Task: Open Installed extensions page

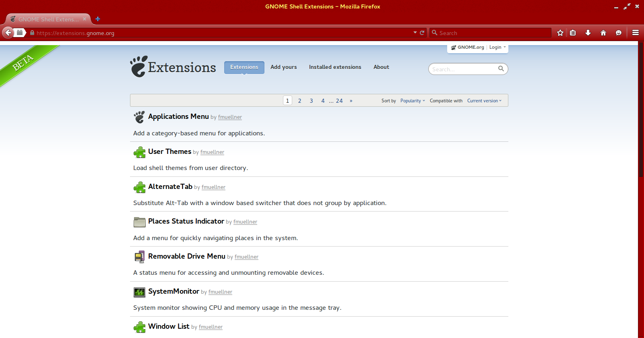Action: pos(335,67)
